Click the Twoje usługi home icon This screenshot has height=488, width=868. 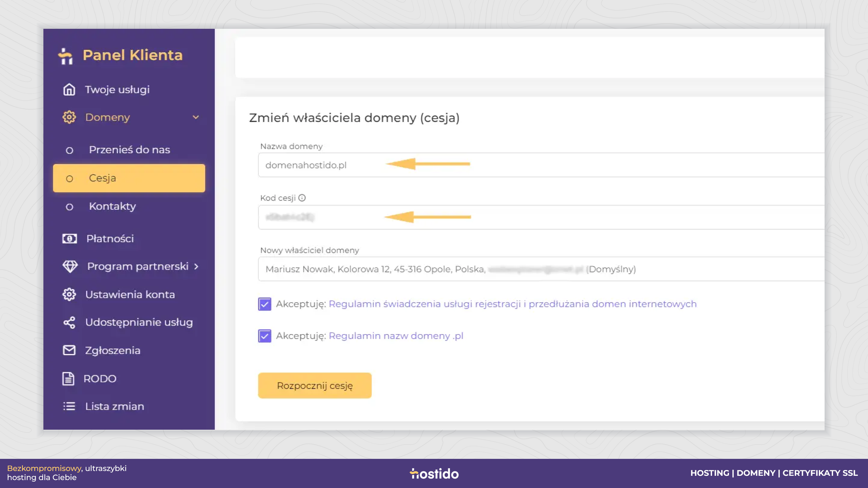[x=69, y=89]
